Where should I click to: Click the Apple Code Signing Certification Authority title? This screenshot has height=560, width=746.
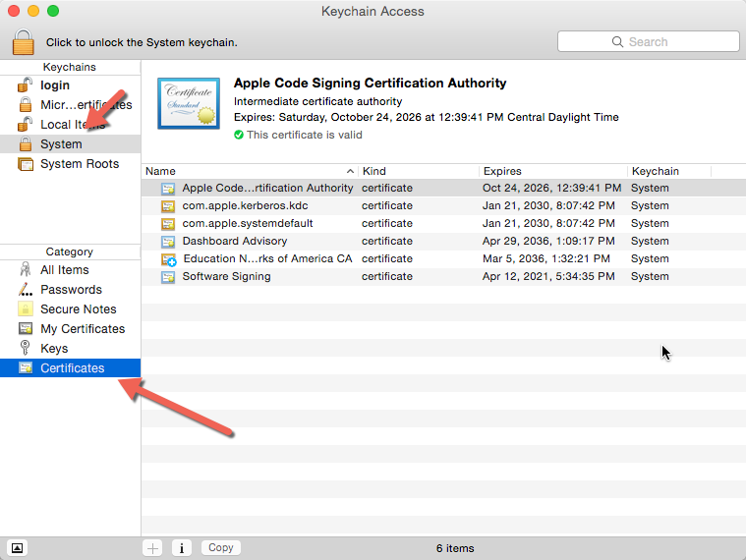tap(370, 83)
